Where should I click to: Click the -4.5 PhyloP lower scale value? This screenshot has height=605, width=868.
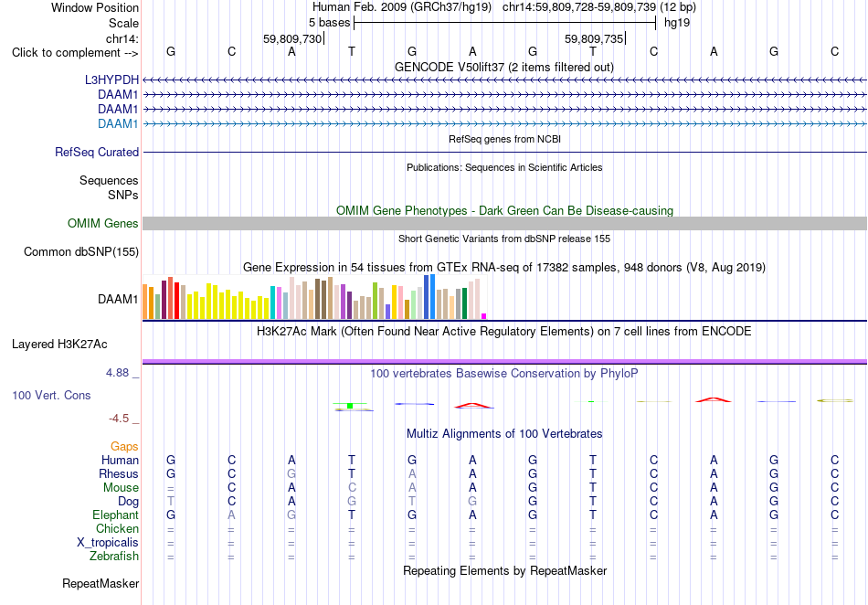tap(119, 418)
